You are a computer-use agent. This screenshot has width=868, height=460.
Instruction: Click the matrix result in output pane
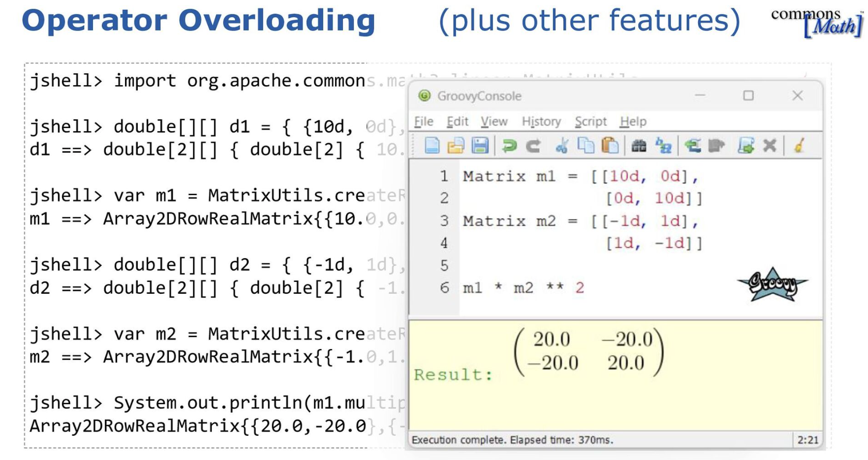click(589, 351)
